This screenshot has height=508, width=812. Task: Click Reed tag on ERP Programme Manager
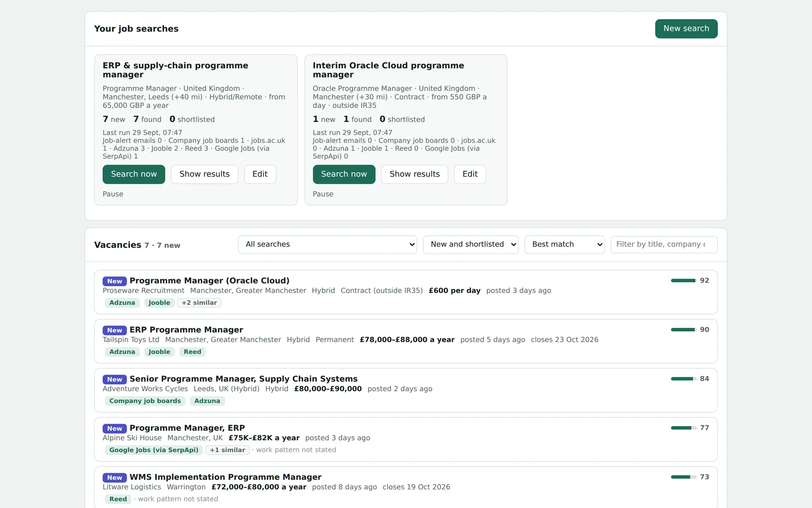coord(192,352)
